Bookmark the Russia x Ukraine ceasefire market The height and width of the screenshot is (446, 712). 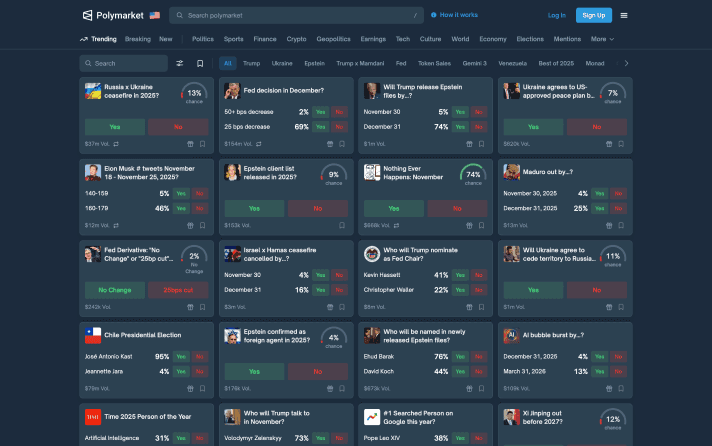tap(203, 144)
